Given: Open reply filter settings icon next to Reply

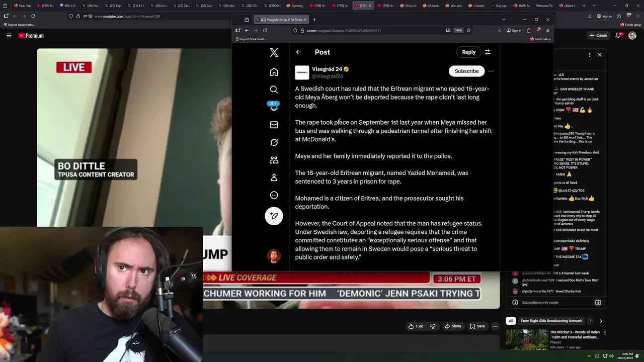Looking at the screenshot, I should click(488, 52).
